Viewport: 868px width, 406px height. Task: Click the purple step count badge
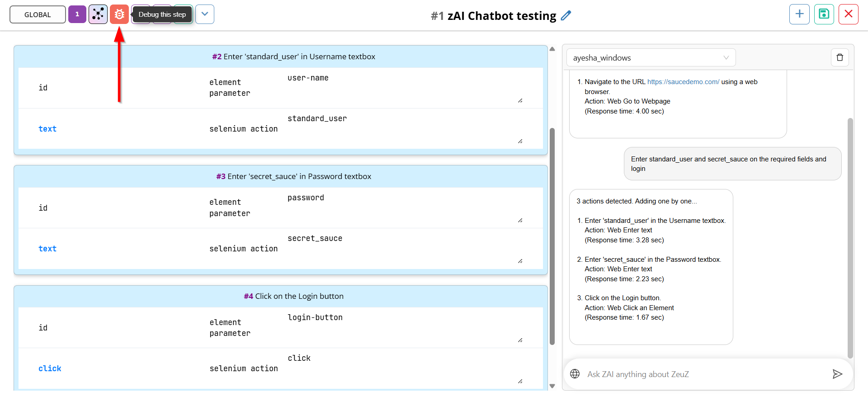coord(77,14)
